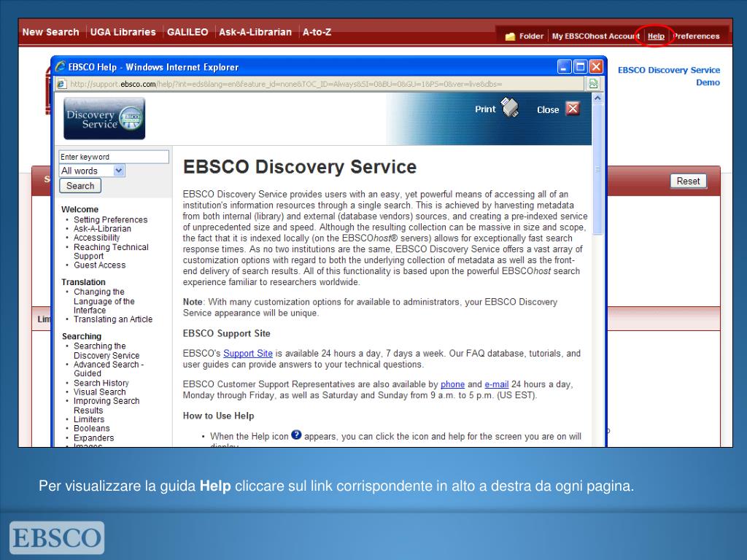Screen dimensions: 747x560
Task: Close the EBSCO Help Internet Explorer window
Action: pos(596,66)
